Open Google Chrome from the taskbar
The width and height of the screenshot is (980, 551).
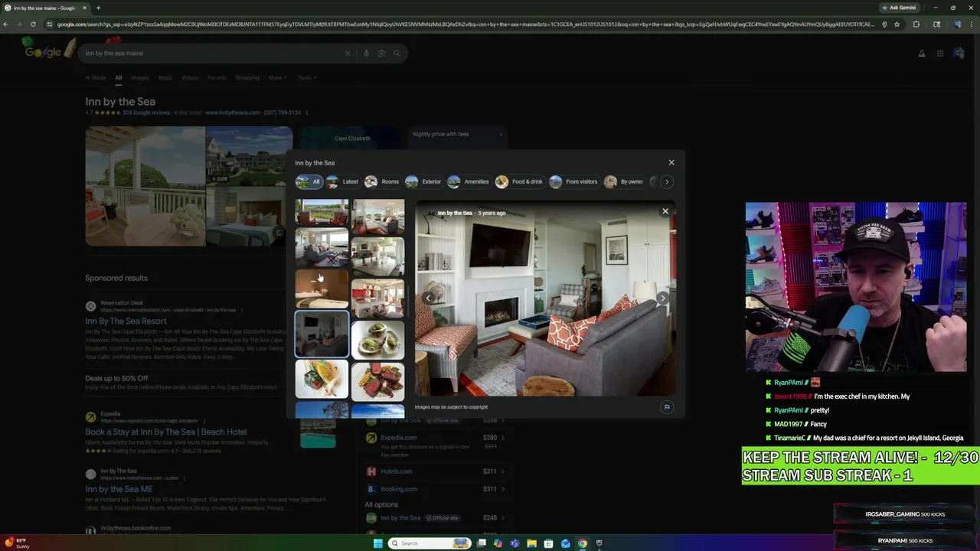(583, 543)
